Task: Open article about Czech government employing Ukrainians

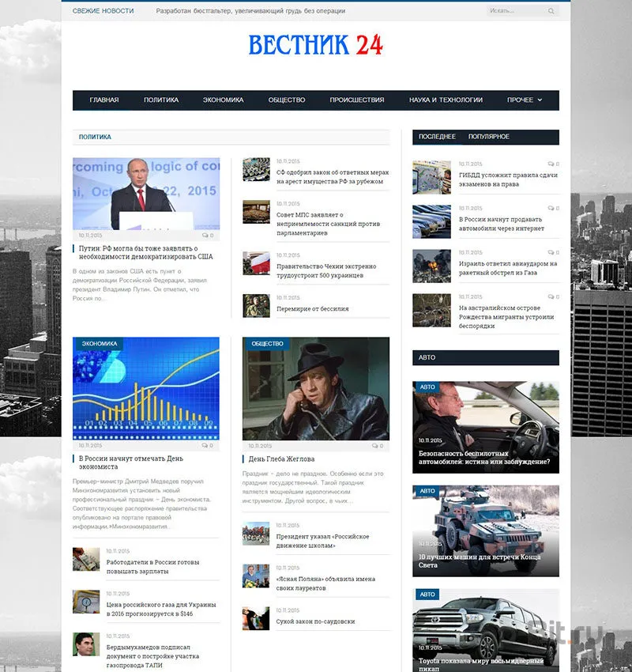Action: 326,270
